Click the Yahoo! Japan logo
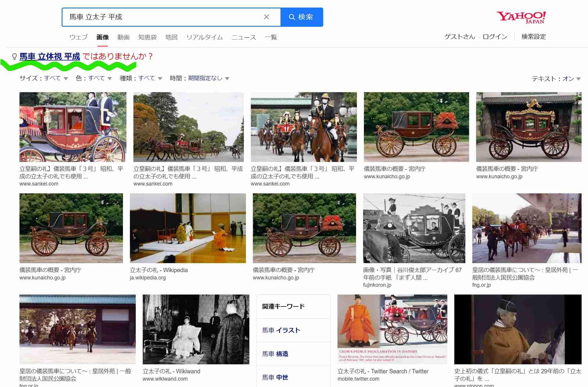The image size is (588, 387). click(521, 17)
